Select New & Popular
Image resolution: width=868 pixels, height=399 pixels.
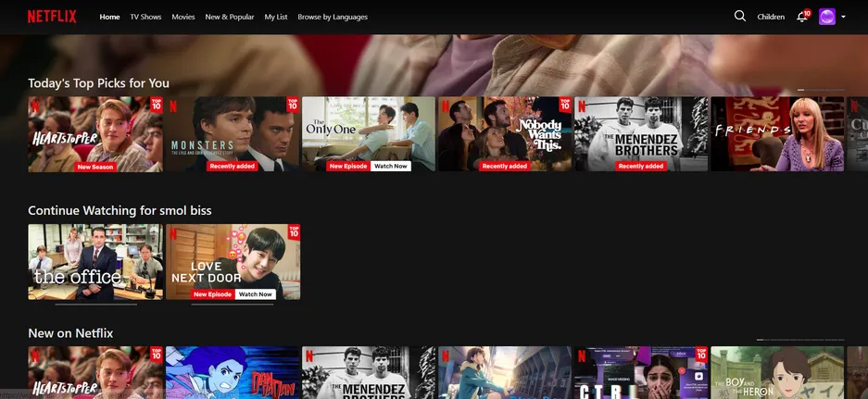230,17
